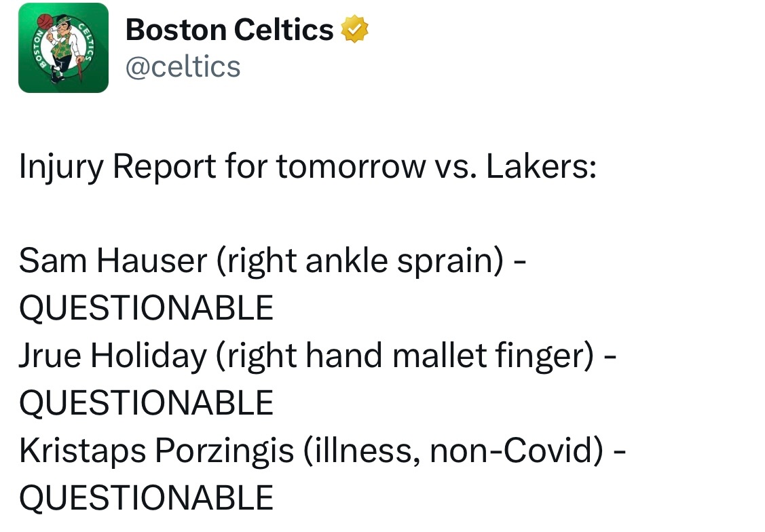Click the gold verified checkmark badge

tap(355, 29)
